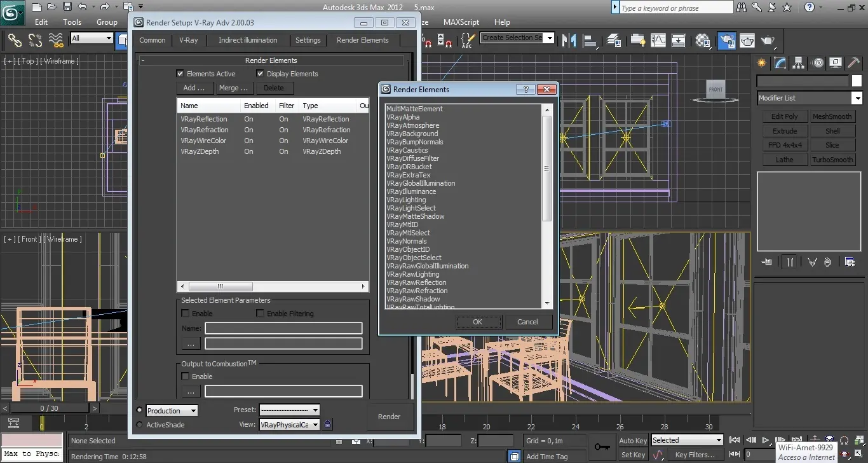Viewport: 868px width, 463px height.
Task: Click the Play Animation button
Action: 766,439
